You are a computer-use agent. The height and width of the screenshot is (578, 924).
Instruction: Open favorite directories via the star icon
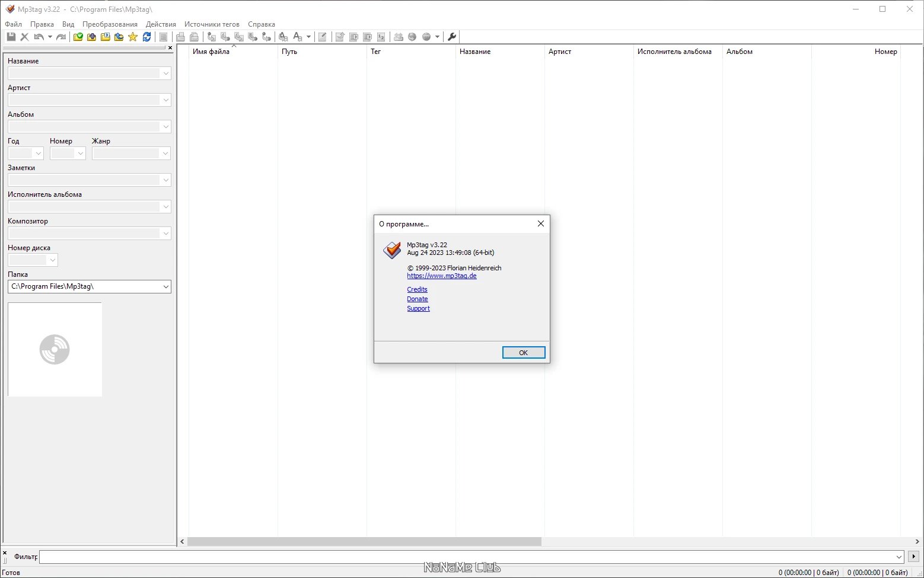click(x=133, y=37)
